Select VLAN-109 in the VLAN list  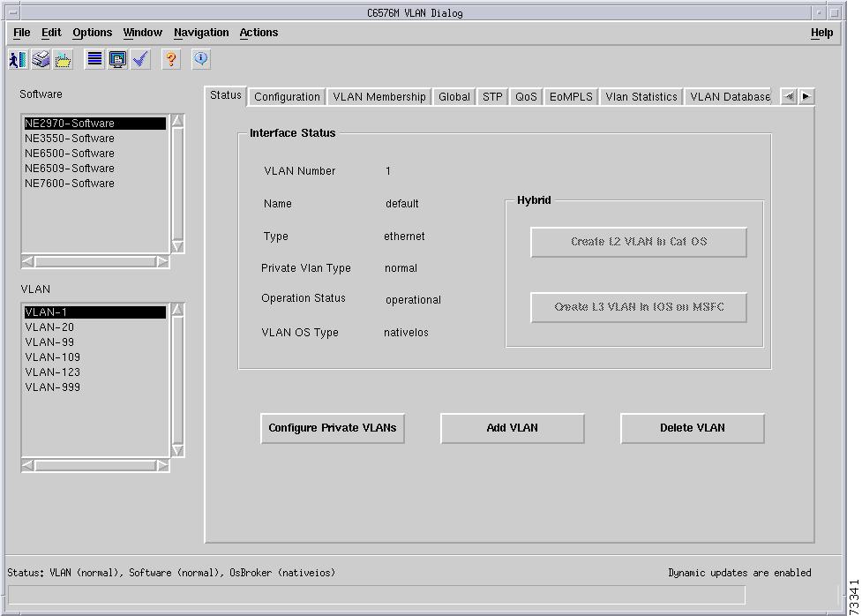pos(94,357)
